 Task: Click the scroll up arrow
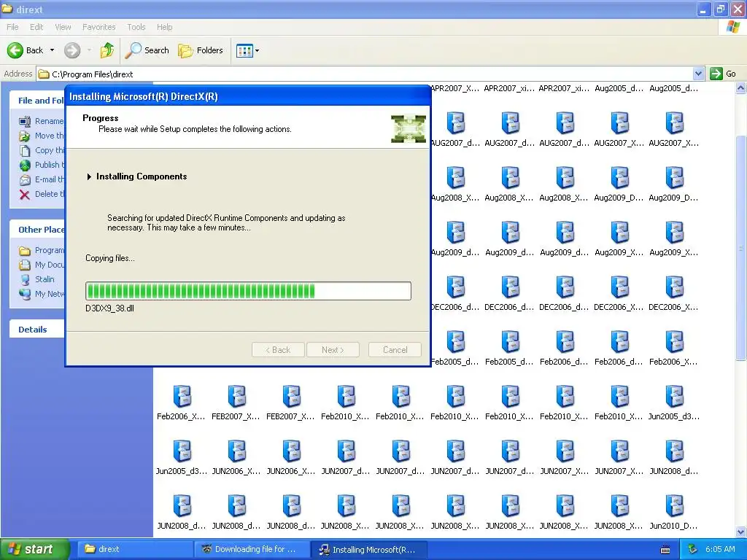741,88
